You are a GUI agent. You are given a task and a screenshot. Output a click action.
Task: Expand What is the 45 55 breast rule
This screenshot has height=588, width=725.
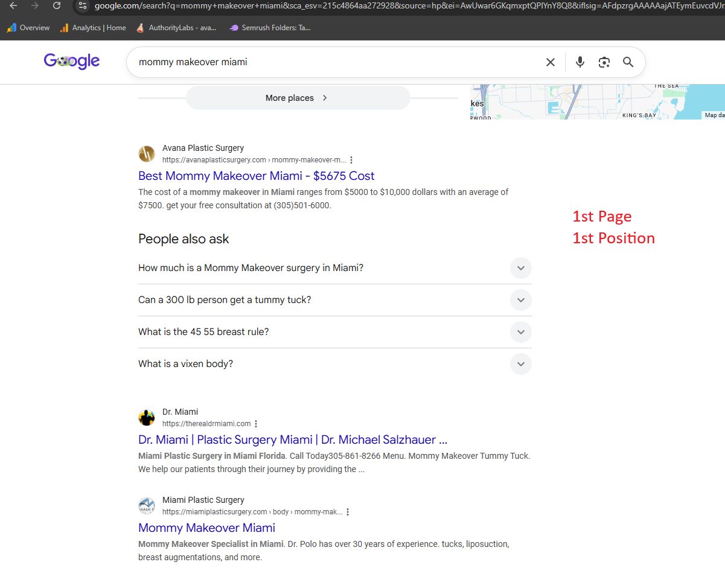click(x=335, y=332)
